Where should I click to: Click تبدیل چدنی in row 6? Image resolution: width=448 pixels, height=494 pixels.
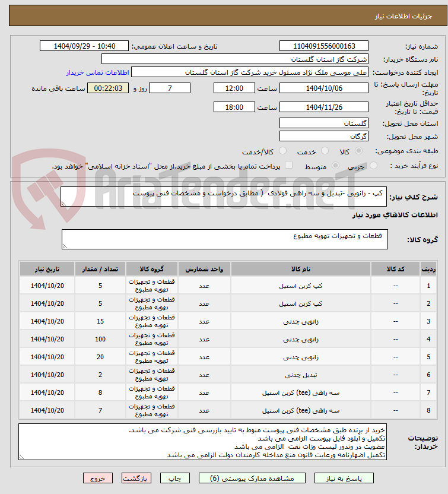[301, 375]
